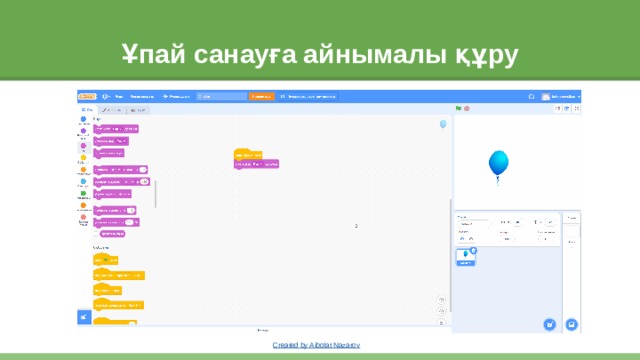Select the blue Motion category
Image resolution: width=640 pixels, height=360 pixels.
coord(83,121)
